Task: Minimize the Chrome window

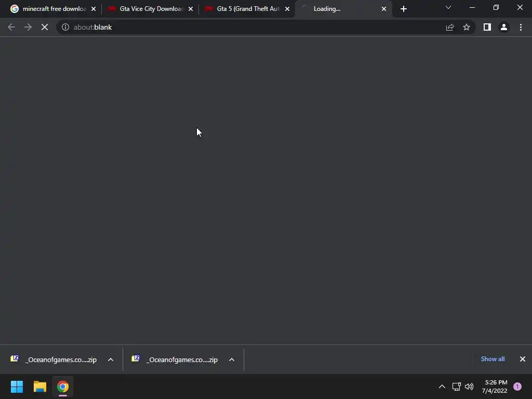Action: (x=472, y=7)
